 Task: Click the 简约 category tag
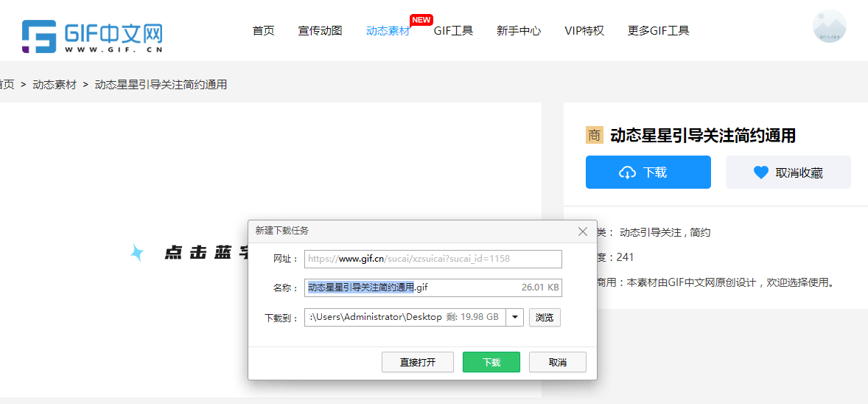coord(700,233)
